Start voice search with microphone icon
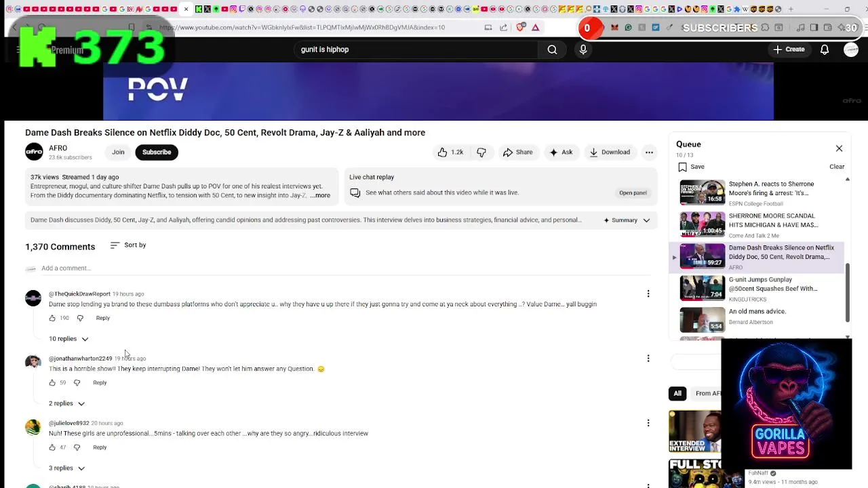Screen dimensions: 868x488 click(x=583, y=49)
